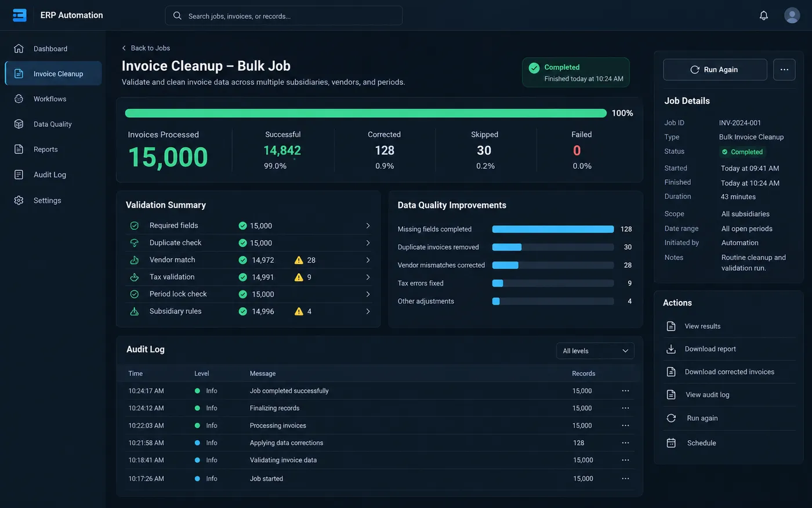812x508 pixels.
Task: Click the INV-2024-001 job ID value
Action: click(x=740, y=123)
